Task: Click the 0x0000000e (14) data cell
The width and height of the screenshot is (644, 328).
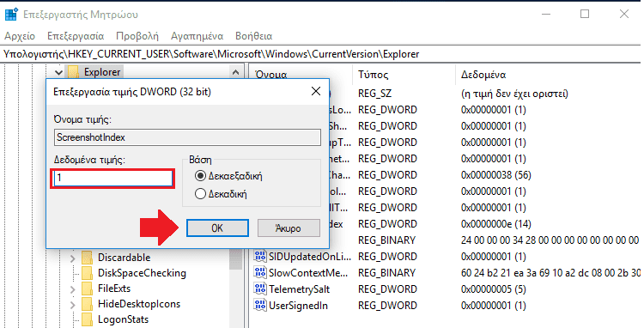Action: tap(495, 224)
